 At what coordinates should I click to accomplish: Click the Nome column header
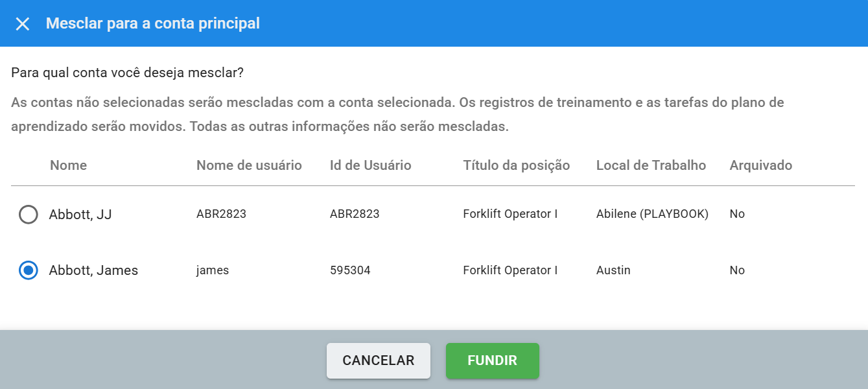pos(68,165)
